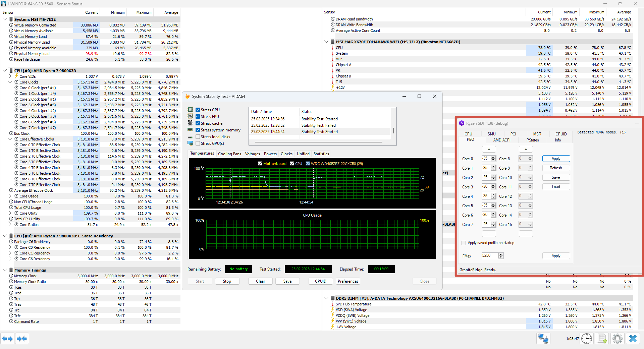Click the AIDA64 log vertical scrollbar thumb
The image size is (644, 349).
(393, 130)
